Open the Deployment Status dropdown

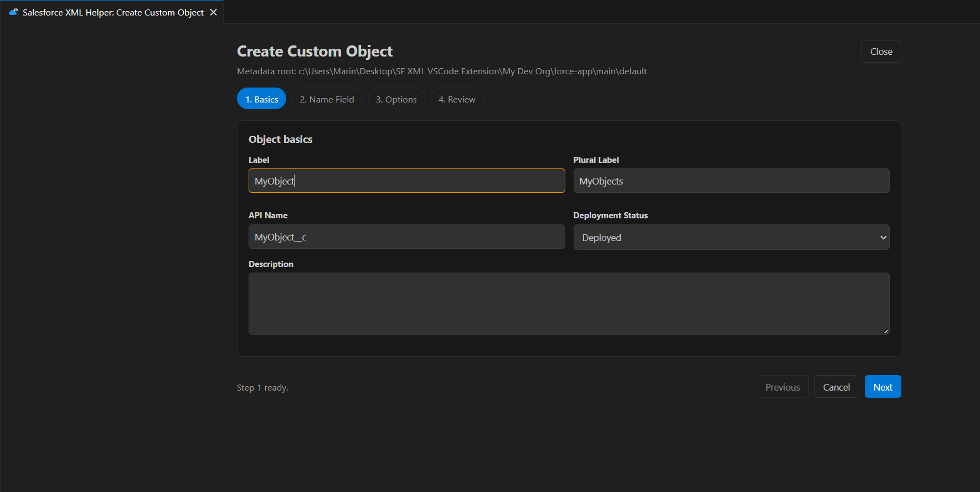(731, 237)
